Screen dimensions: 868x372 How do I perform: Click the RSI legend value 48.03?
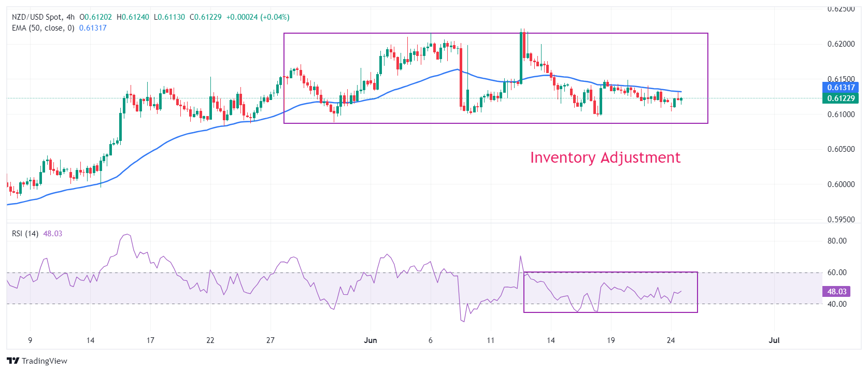point(52,234)
